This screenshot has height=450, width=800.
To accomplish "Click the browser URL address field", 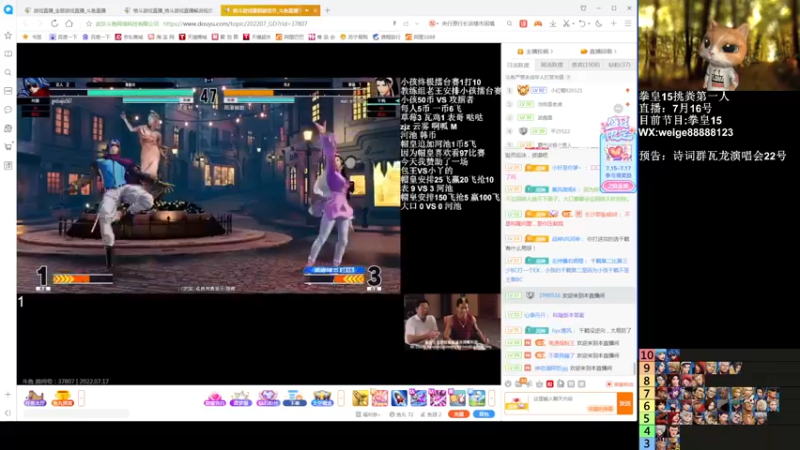I will point(235,23).
